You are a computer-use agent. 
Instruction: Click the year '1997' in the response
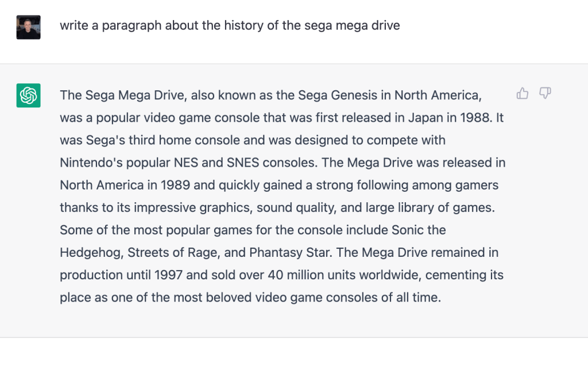169,275
